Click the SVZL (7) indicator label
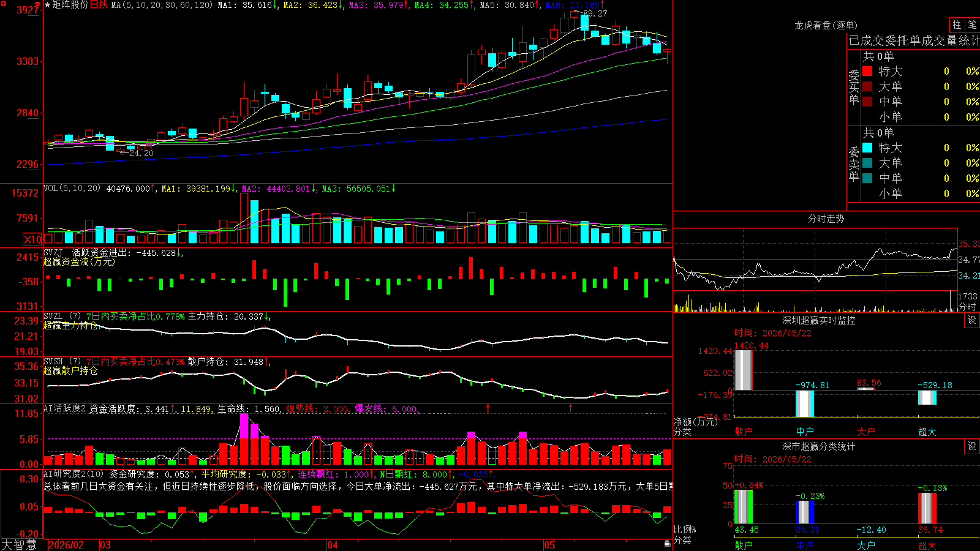Viewport: 980px width, 551px height. coord(62,317)
